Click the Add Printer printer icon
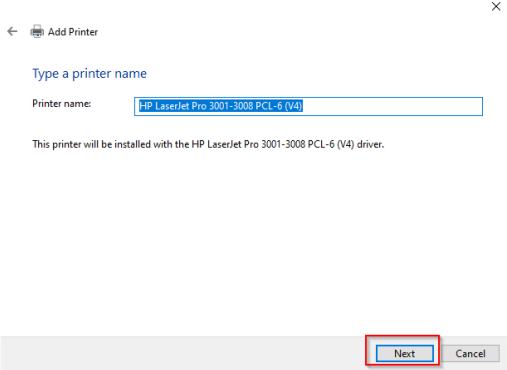The width and height of the screenshot is (507, 370). pyautogui.click(x=37, y=32)
